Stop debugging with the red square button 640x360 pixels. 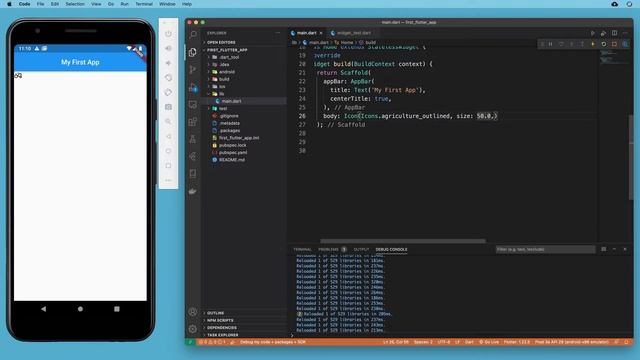[x=614, y=44]
